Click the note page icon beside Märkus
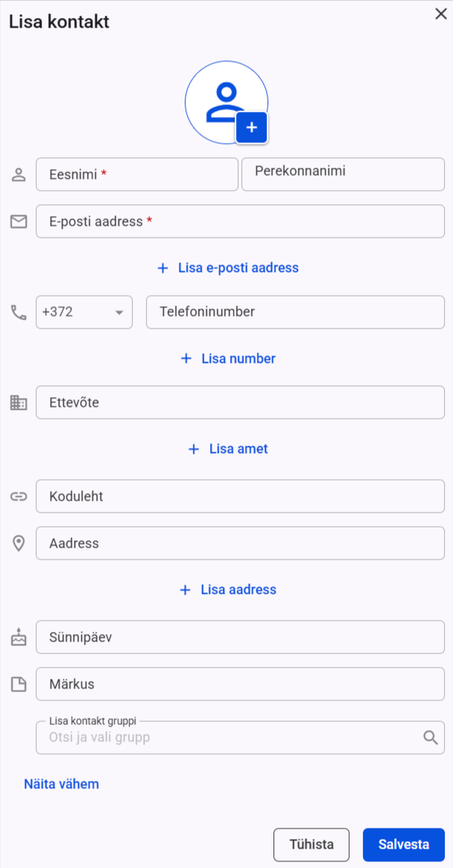 19,685
